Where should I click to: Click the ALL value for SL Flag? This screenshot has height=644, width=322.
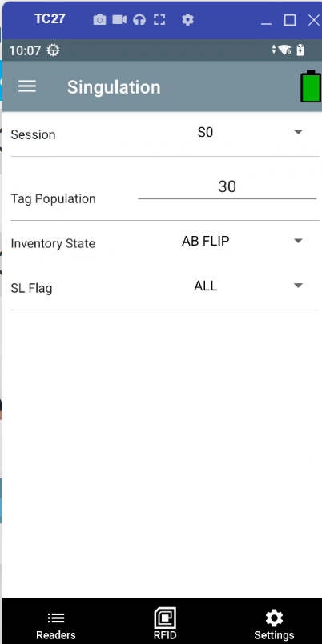pyautogui.click(x=206, y=286)
